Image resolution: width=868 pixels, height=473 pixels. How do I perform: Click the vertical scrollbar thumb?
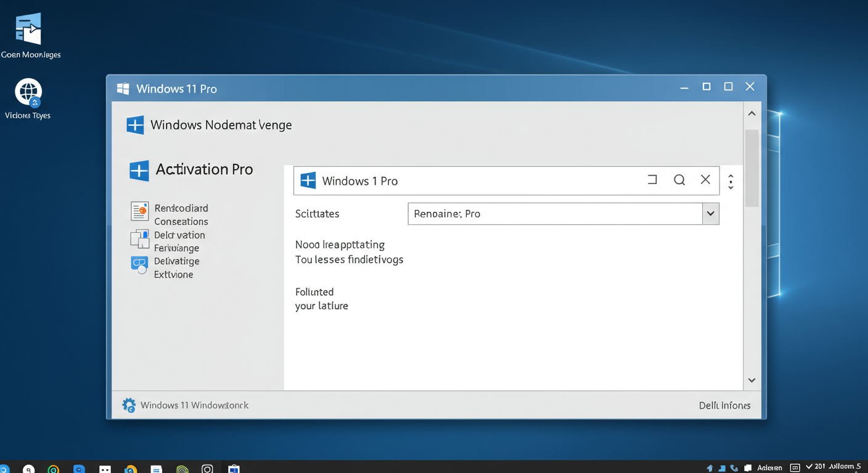[751, 168]
